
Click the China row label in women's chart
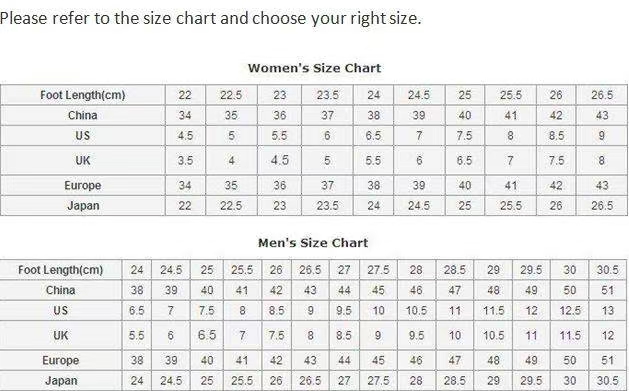pos(83,115)
